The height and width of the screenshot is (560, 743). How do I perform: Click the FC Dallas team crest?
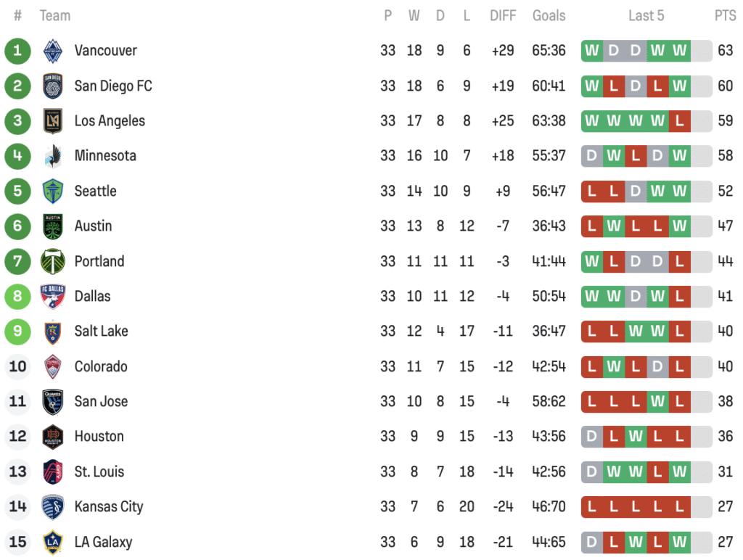point(53,296)
